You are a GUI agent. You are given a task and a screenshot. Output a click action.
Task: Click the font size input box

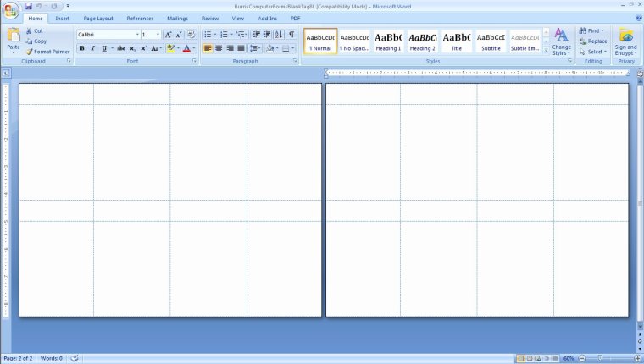click(x=147, y=35)
